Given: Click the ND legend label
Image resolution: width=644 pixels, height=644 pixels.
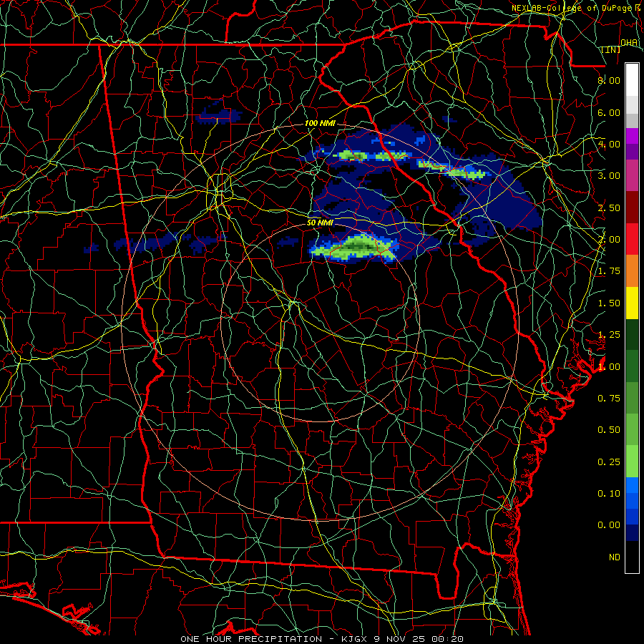Looking at the screenshot, I should pos(615,557).
